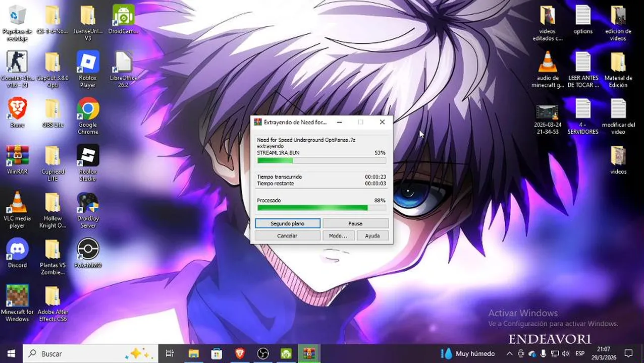Cancel the extraction with Cancelar

(x=287, y=235)
